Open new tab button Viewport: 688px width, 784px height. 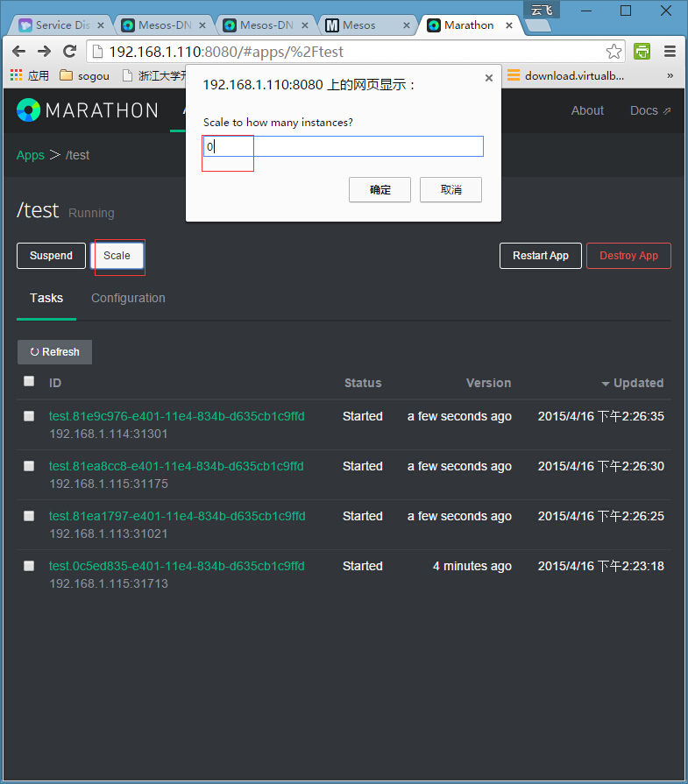pyautogui.click(x=538, y=25)
